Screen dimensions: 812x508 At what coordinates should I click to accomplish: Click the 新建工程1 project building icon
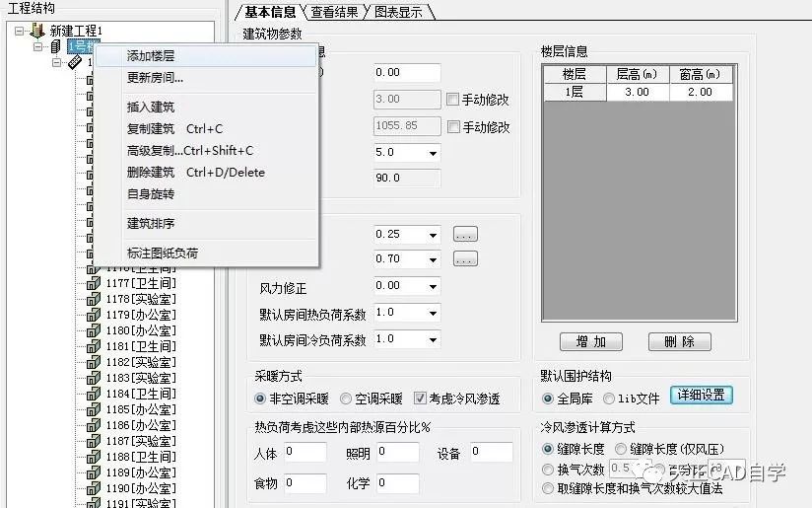[37, 31]
